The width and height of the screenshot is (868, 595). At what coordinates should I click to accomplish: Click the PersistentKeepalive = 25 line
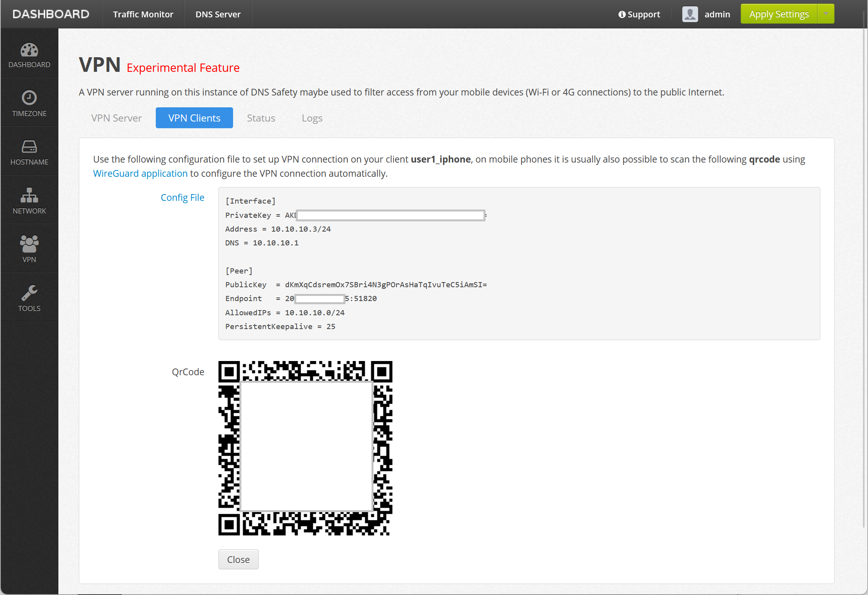tap(280, 326)
